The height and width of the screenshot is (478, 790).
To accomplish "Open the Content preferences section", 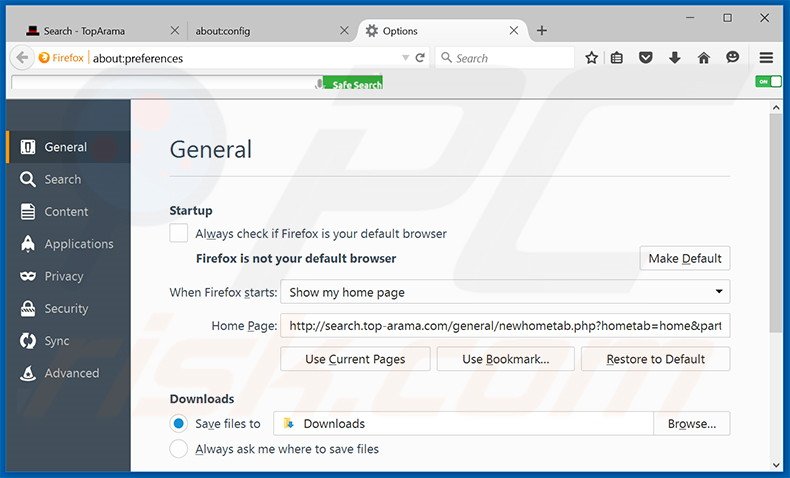I will (69, 212).
